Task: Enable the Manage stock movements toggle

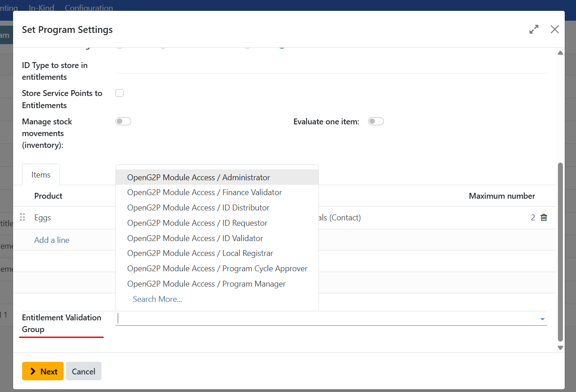Action: (123, 121)
